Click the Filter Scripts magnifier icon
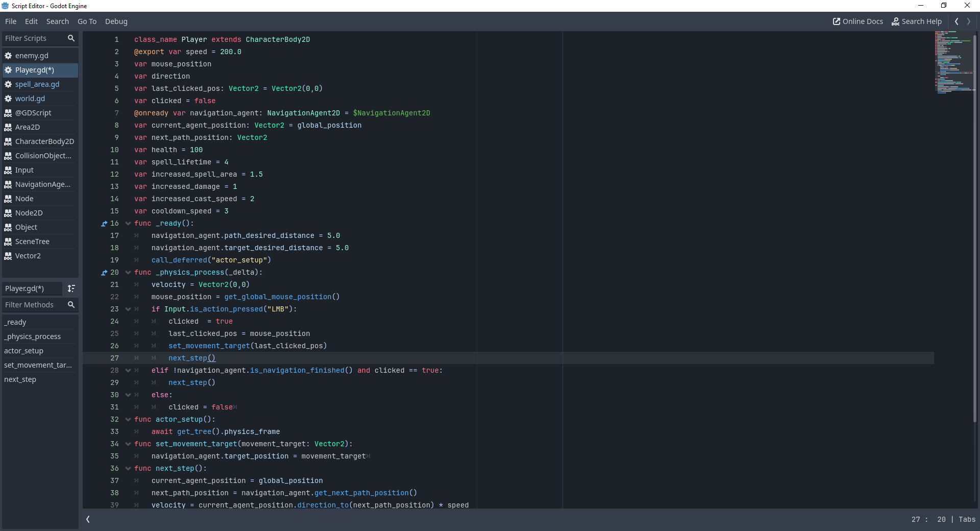Screen dimensions: 980x531 click(71, 38)
